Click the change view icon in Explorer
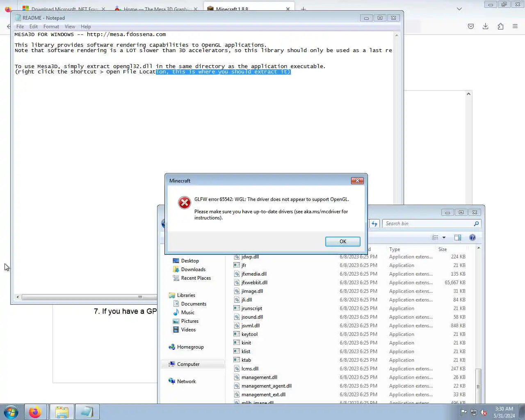The height and width of the screenshot is (420, 525). click(435, 237)
